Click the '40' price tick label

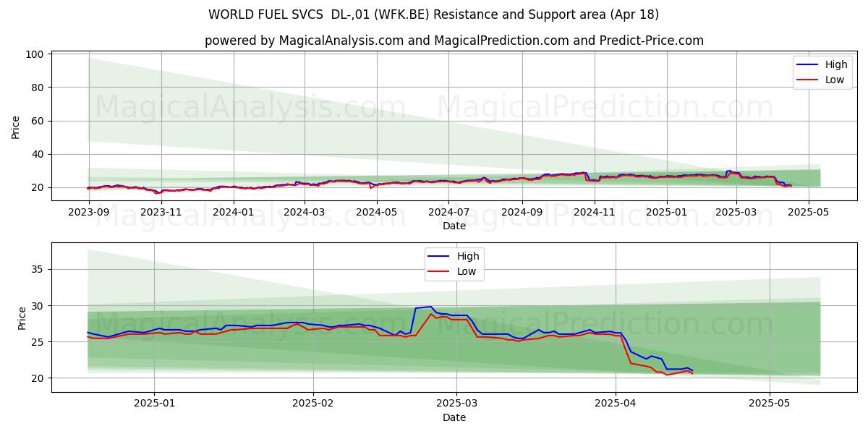click(x=38, y=154)
